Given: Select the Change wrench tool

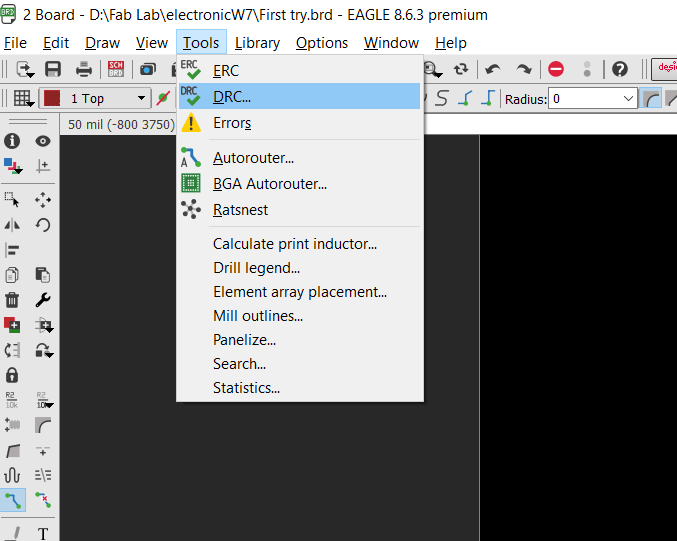Looking at the screenshot, I should tap(43, 300).
